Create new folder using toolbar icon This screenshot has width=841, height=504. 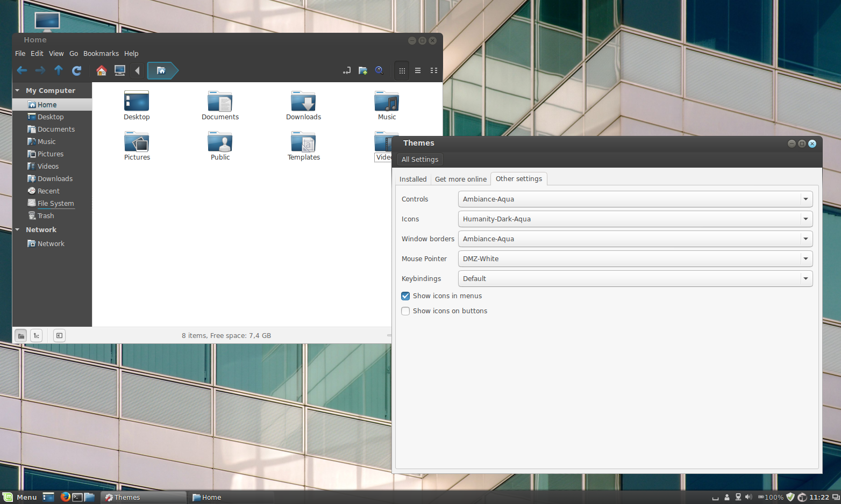coord(363,70)
